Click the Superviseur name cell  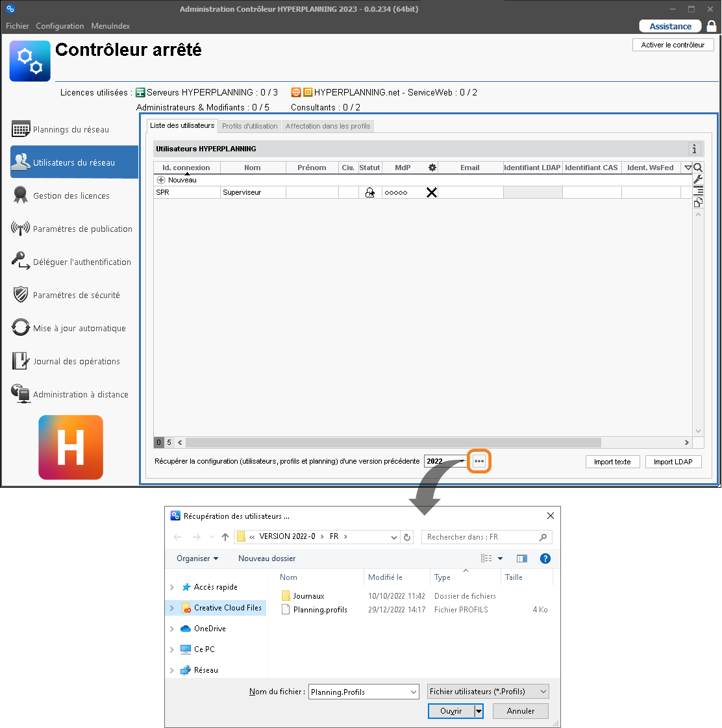coord(253,192)
